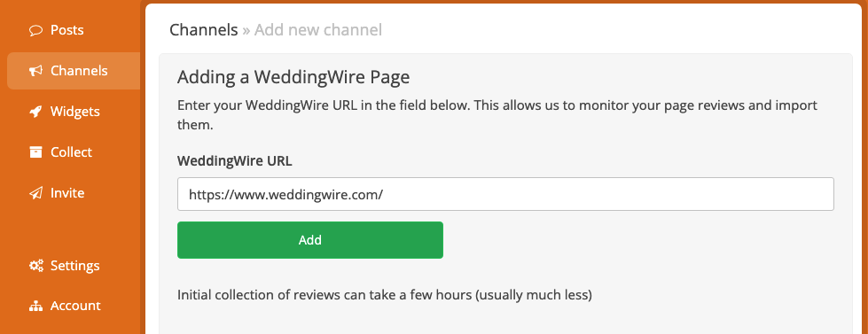Click the 'Enter your WeddingWire URL' description
Image resolution: width=868 pixels, height=334 pixels.
click(497, 115)
